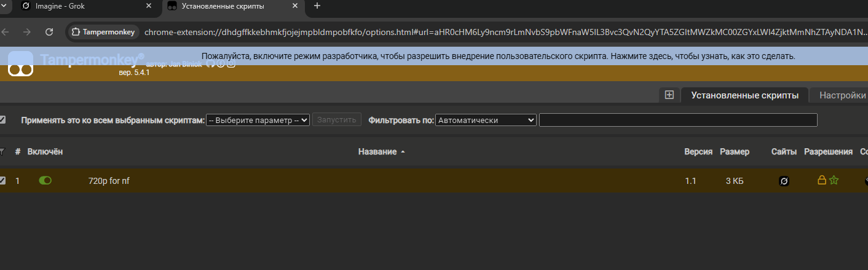Open the 720p for nf script

[109, 181]
